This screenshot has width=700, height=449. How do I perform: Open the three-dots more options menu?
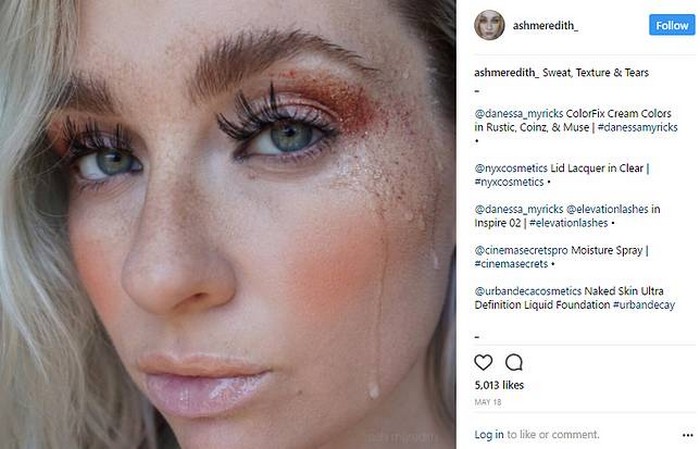click(688, 435)
